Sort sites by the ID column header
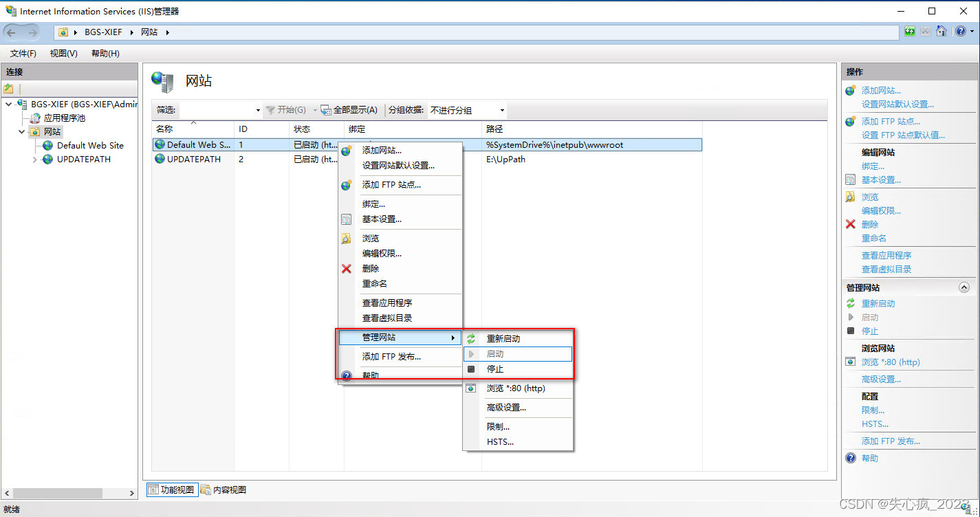980x517 pixels. coord(261,129)
